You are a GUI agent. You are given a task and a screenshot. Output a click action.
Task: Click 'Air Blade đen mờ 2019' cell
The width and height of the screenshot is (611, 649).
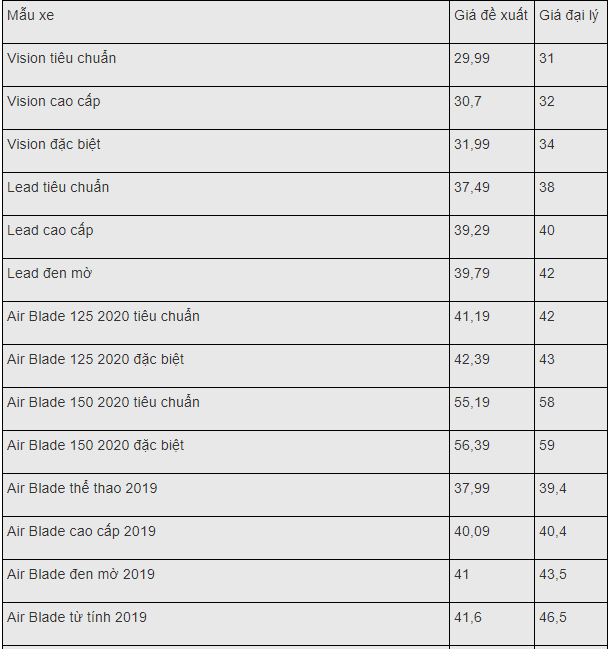click(x=226, y=582)
